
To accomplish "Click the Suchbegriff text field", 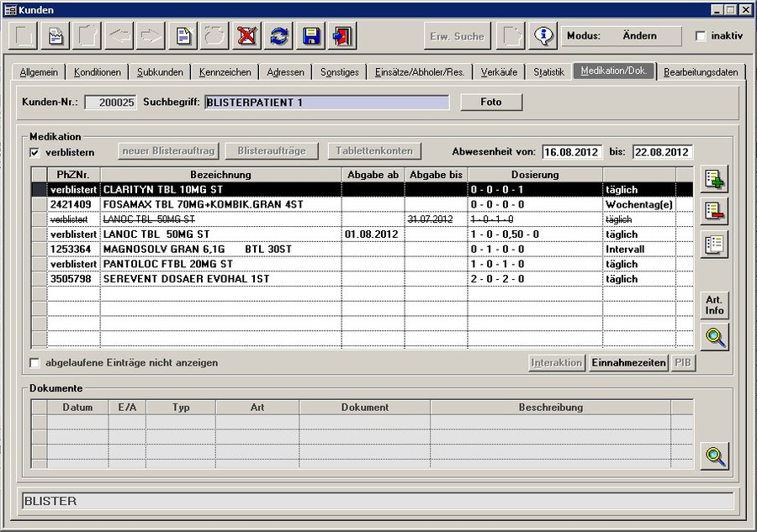I will coord(326,103).
